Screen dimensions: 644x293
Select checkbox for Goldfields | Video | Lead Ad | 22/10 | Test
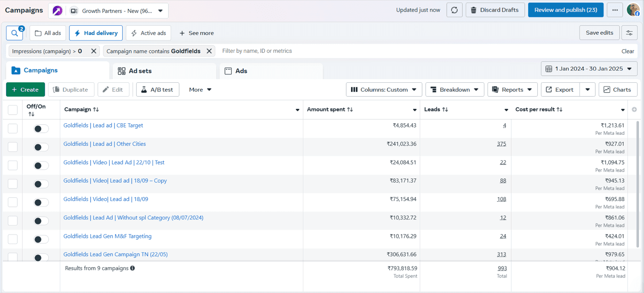click(x=13, y=166)
